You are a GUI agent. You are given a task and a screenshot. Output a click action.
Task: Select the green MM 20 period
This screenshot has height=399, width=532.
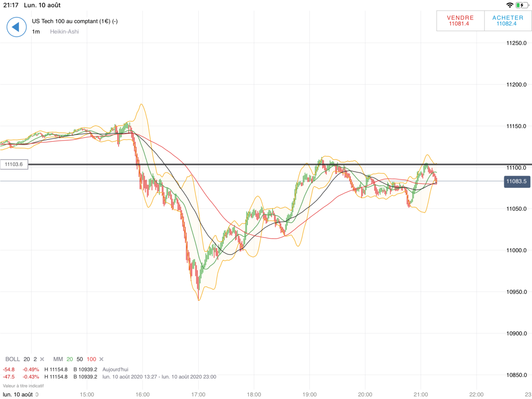click(70, 359)
